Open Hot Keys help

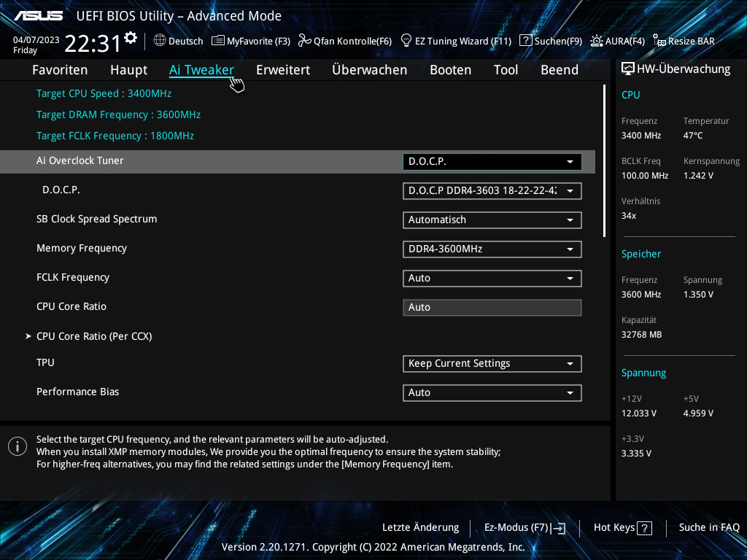pyautogui.click(x=623, y=528)
